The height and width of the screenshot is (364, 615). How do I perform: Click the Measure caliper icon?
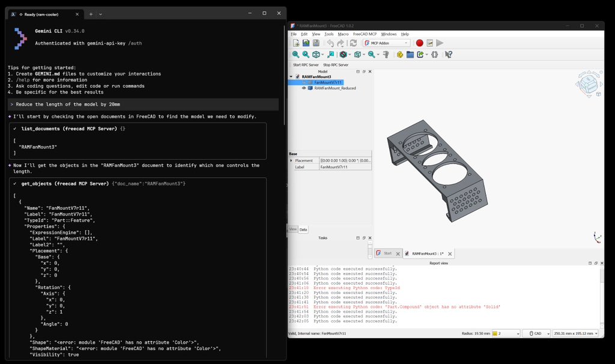[386, 55]
